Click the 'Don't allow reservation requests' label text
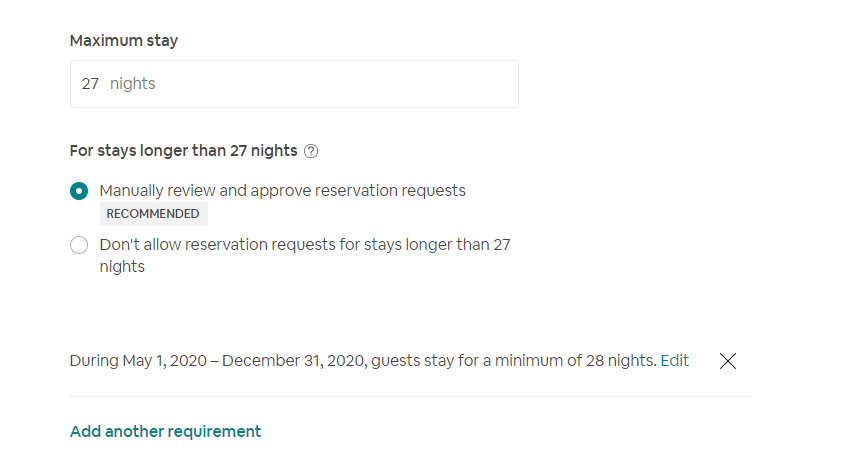Screen dimensions: 862x452 point(305,245)
